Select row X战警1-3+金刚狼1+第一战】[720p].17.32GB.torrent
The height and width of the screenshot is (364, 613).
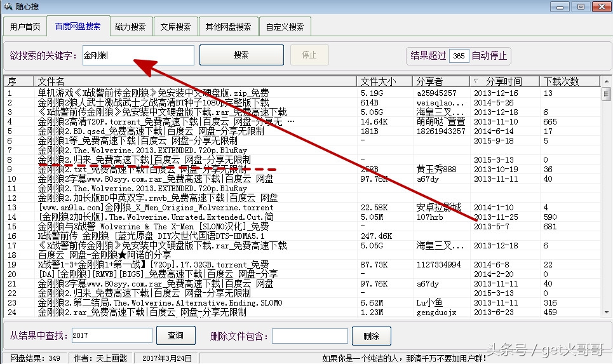(302, 265)
